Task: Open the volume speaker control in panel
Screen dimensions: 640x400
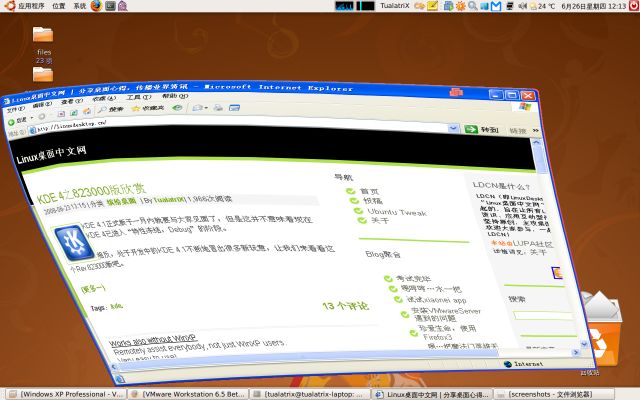Action: point(522,6)
